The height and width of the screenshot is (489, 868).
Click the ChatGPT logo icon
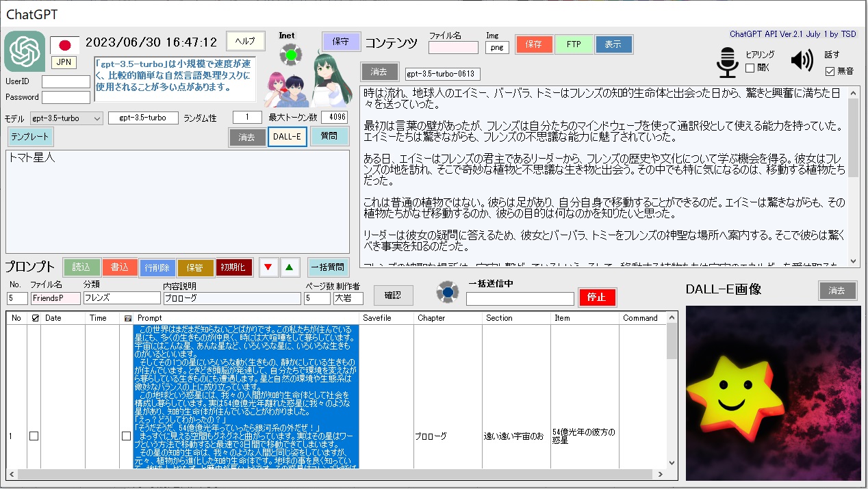pos(25,51)
